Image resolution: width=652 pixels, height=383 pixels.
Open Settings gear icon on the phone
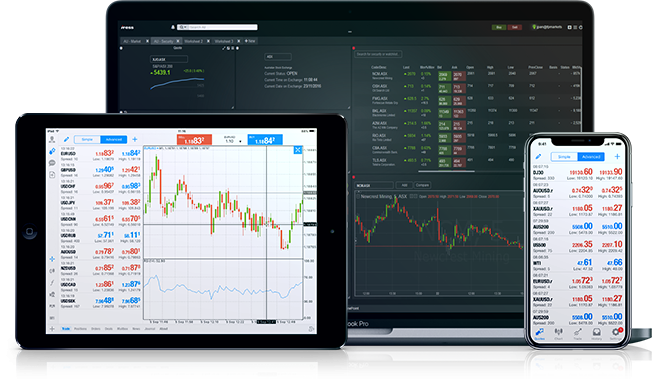coord(616,333)
